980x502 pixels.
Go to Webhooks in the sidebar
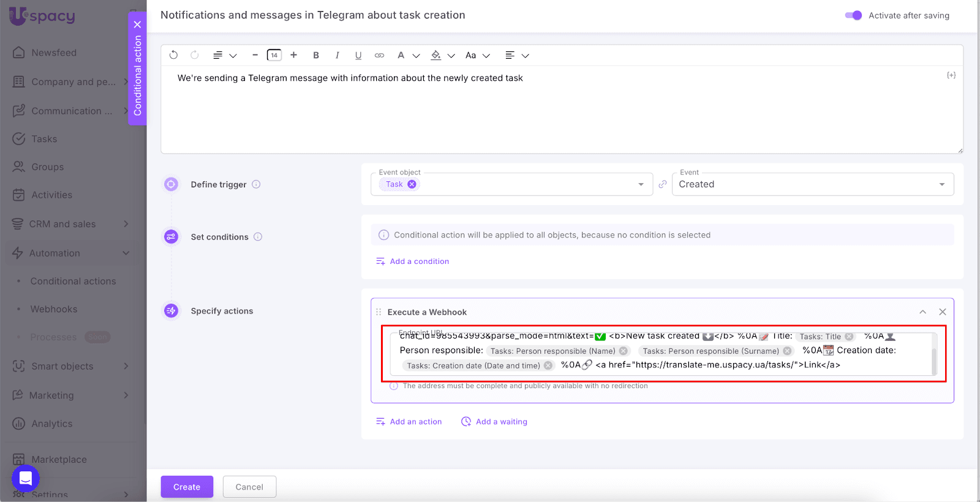(54, 309)
